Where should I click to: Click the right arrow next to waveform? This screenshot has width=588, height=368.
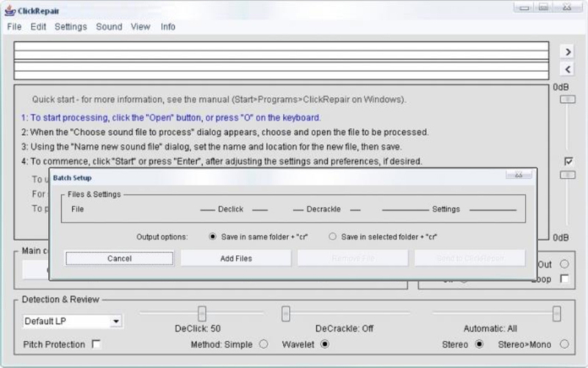click(x=567, y=51)
